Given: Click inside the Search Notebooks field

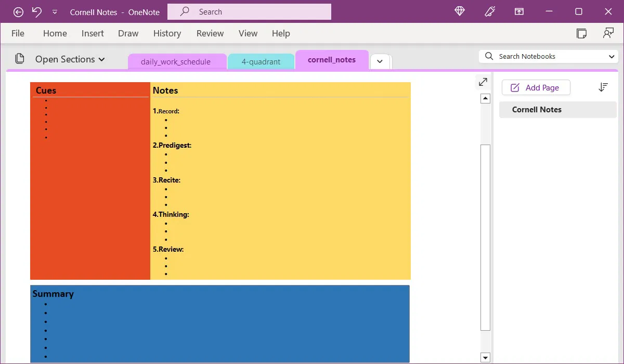Looking at the screenshot, I should [x=541, y=56].
